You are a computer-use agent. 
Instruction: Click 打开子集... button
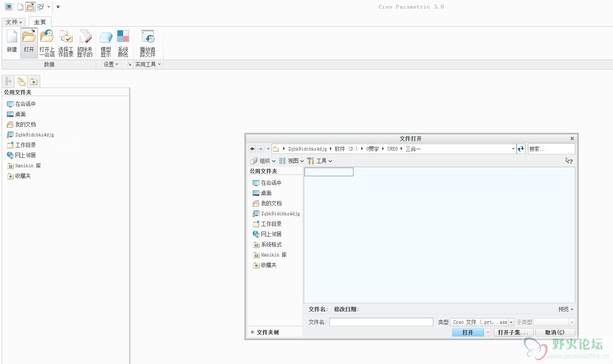pos(513,332)
